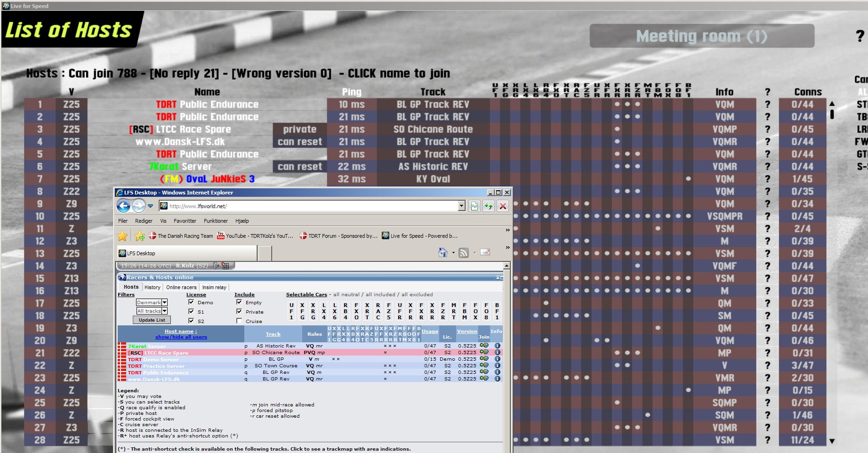The width and height of the screenshot is (868, 453).
Task: Click the compatibility view torn-page icon
Action: point(474,206)
